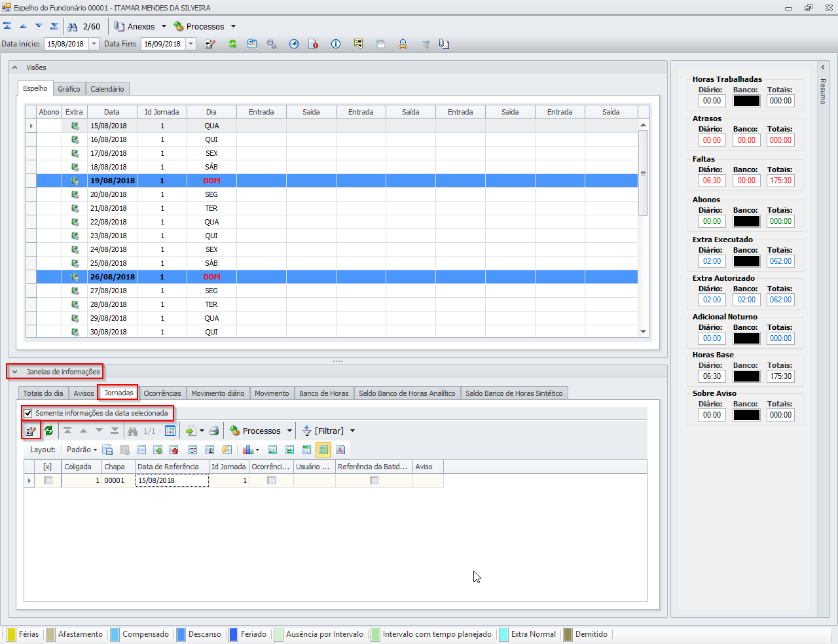Click document with red mark icon
The image size is (838, 644).
[314, 44]
